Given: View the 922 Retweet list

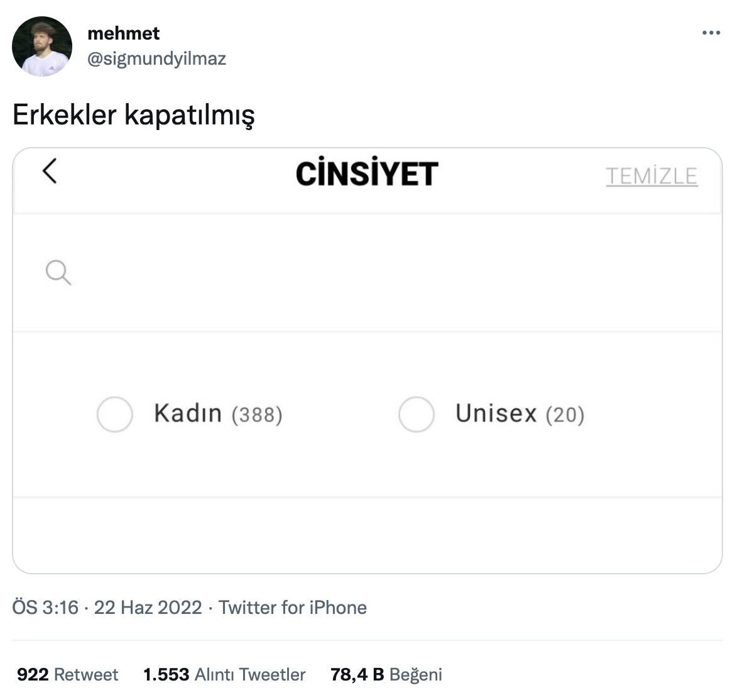Looking at the screenshot, I should [x=67, y=674].
